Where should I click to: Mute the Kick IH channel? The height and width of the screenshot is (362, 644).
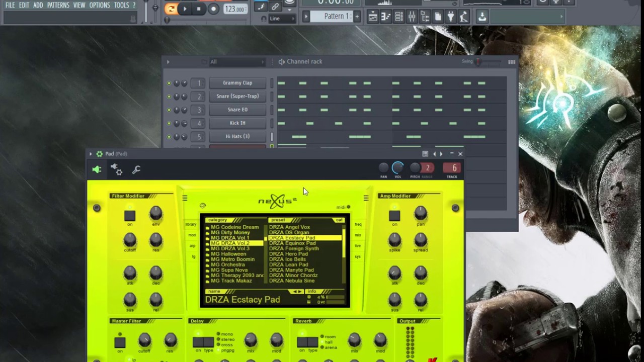pos(169,123)
